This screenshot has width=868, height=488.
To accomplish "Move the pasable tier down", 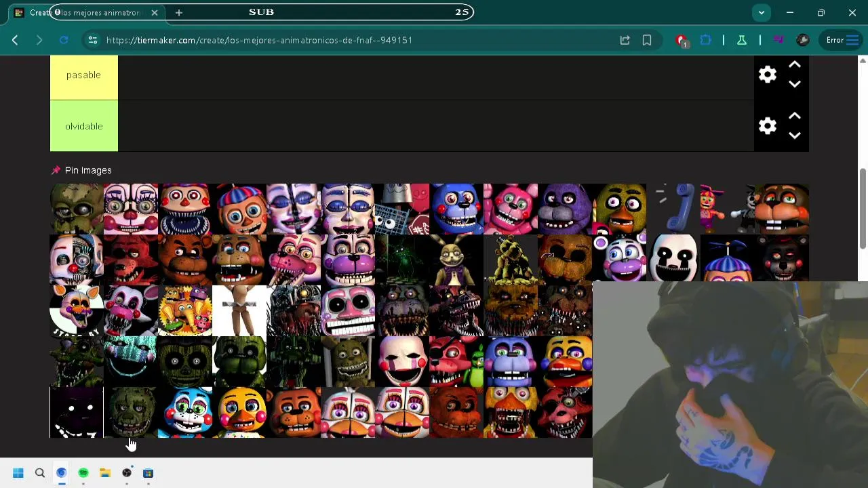I will click(795, 84).
